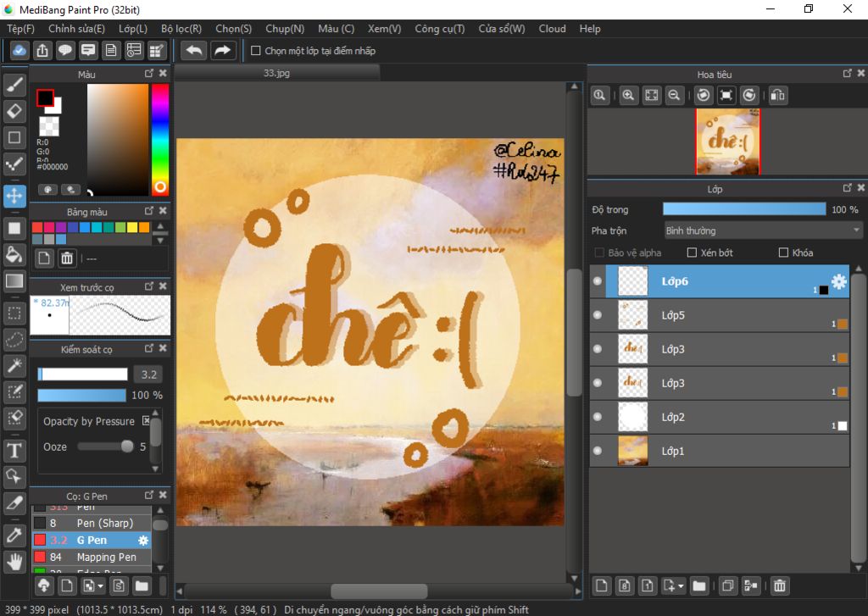Image resolution: width=868 pixels, height=616 pixels.
Task: Open add-brush dropdown arrow in brush panel
Action: point(100,585)
